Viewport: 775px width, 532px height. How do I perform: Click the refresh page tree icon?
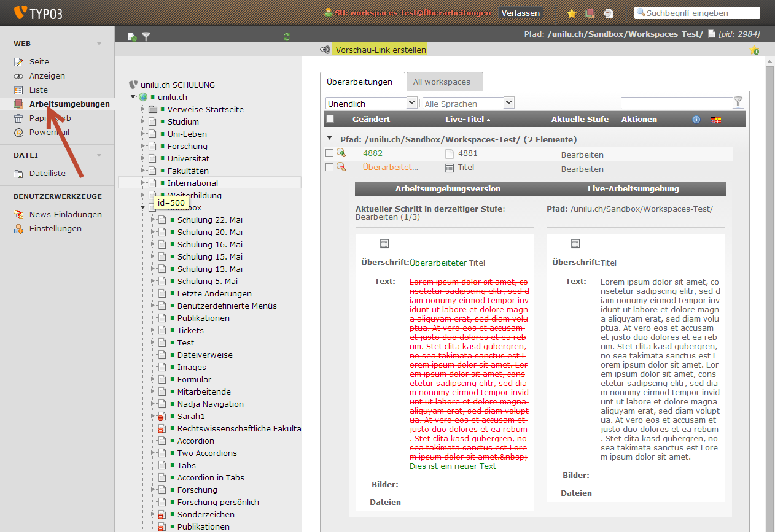point(287,37)
